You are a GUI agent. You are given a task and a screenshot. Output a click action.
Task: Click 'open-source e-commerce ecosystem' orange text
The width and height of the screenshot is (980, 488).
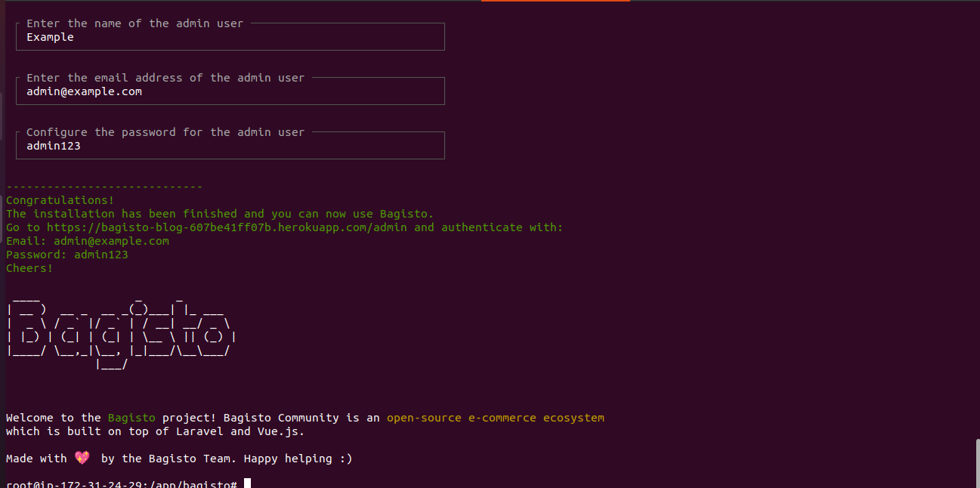(x=496, y=418)
